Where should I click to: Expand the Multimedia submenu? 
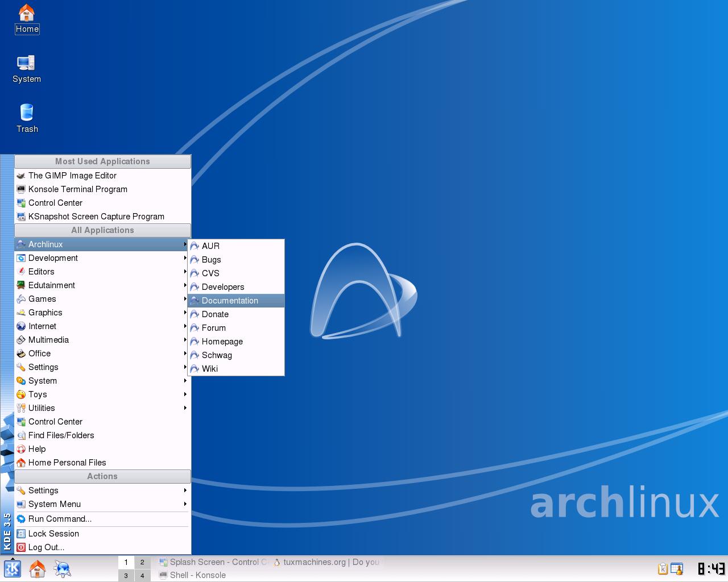[102, 340]
